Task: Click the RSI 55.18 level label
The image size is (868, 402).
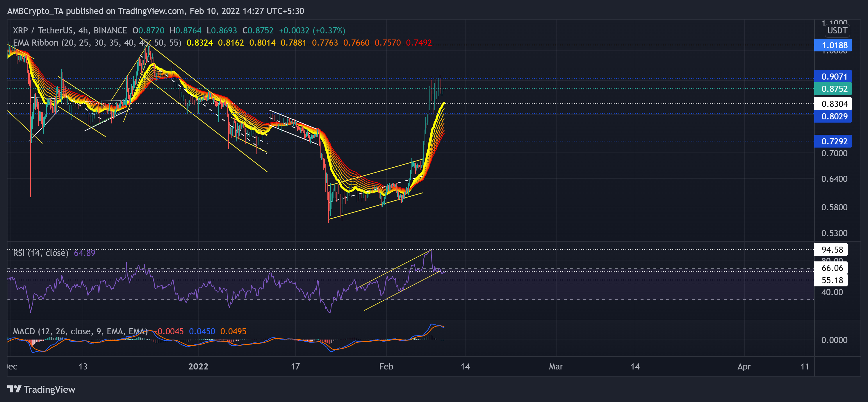Action: (830, 280)
